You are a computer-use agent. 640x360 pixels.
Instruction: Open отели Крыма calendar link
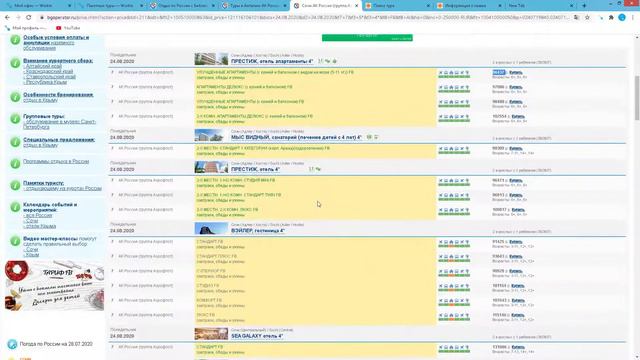pos(41,226)
